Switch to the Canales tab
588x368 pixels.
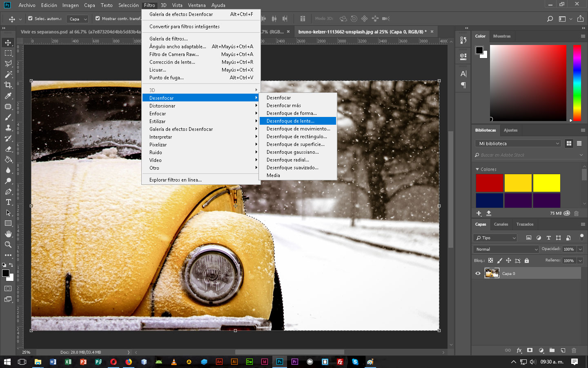coord(501,224)
